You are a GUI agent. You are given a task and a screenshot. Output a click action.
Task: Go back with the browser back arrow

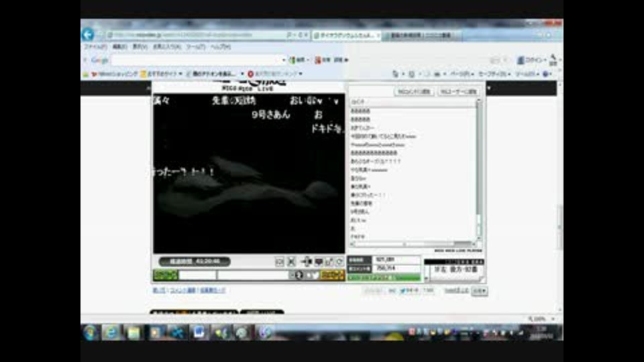(x=87, y=34)
